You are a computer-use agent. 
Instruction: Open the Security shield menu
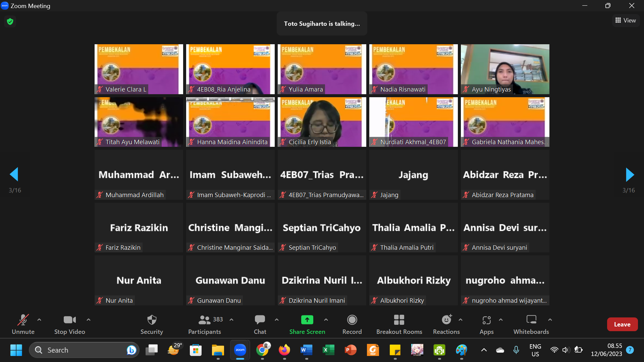pyautogui.click(x=152, y=324)
